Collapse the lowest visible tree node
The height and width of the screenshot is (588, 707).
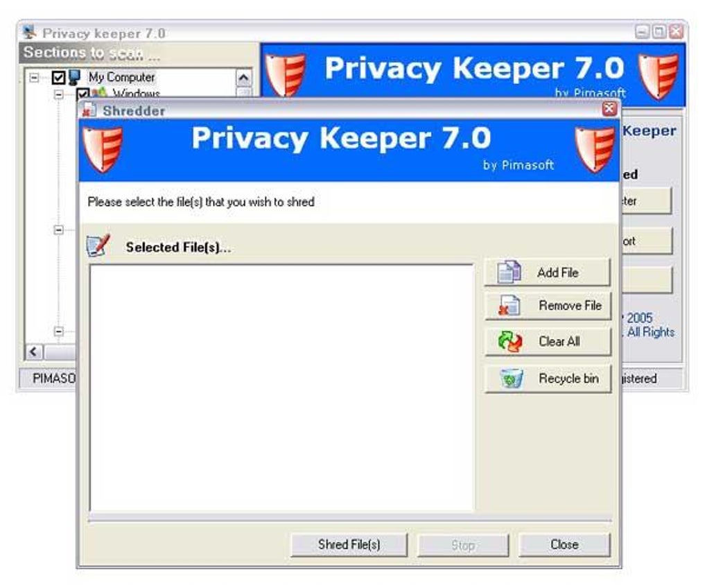58,331
